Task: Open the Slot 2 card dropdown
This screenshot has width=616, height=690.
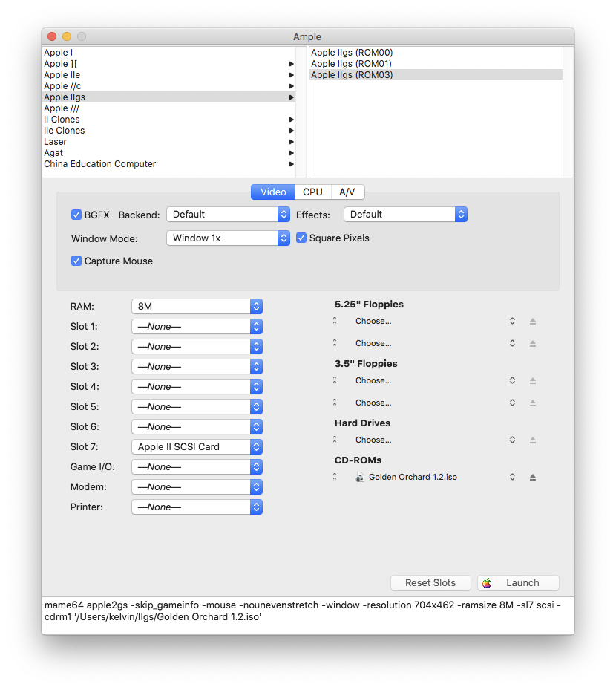Action: [x=197, y=347]
